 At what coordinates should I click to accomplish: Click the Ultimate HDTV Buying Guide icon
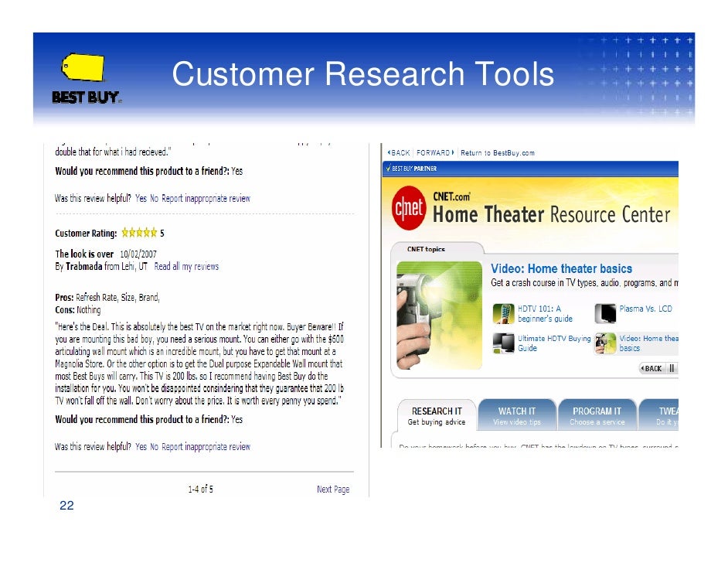[x=503, y=343]
